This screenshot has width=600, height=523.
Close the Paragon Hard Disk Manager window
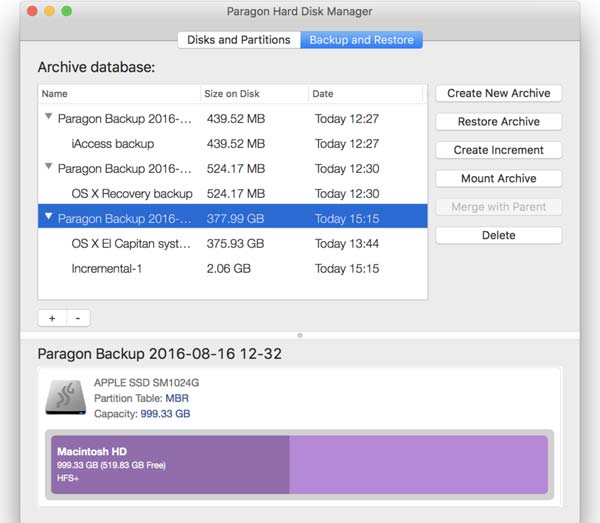tap(32, 11)
